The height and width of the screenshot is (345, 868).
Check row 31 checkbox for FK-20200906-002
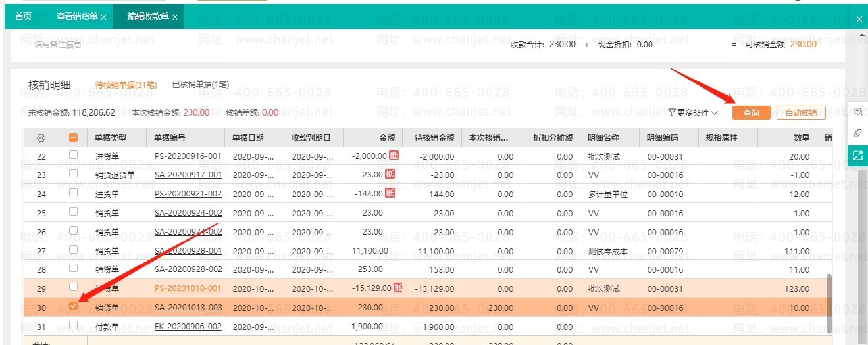pyautogui.click(x=73, y=325)
